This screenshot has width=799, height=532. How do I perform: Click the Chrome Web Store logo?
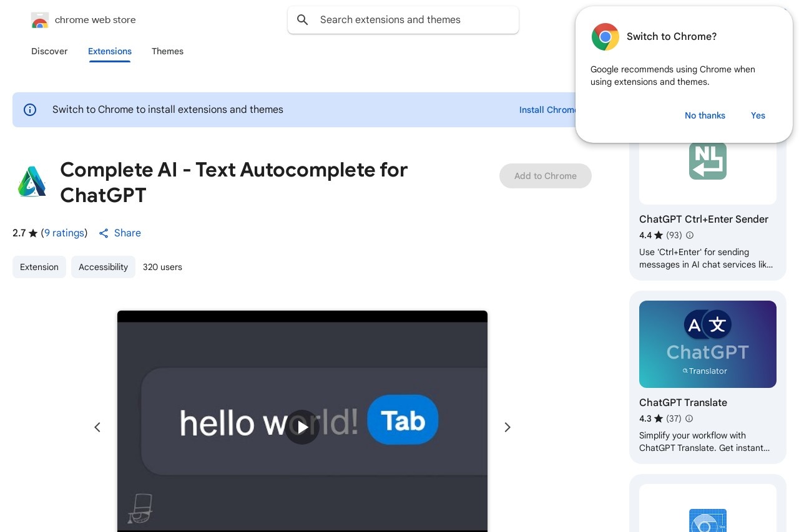tap(40, 20)
